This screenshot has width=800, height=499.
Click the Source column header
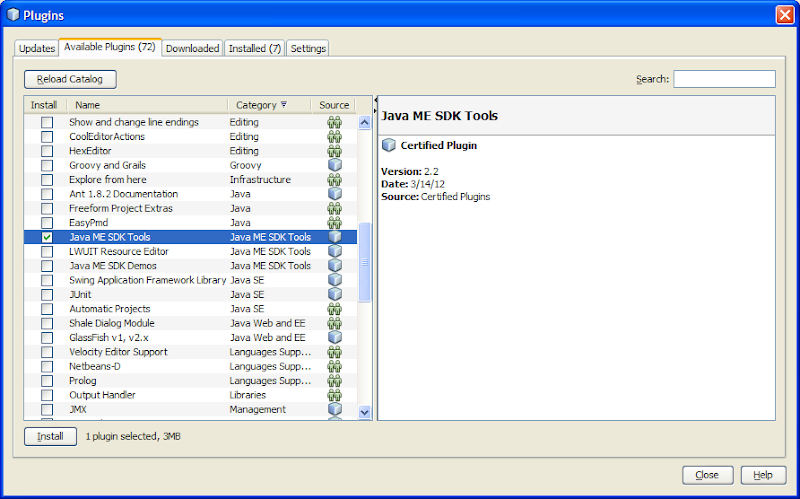tap(334, 105)
